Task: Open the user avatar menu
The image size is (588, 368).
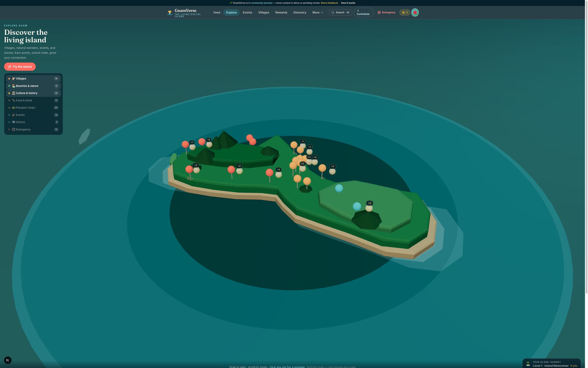Action: (415, 12)
